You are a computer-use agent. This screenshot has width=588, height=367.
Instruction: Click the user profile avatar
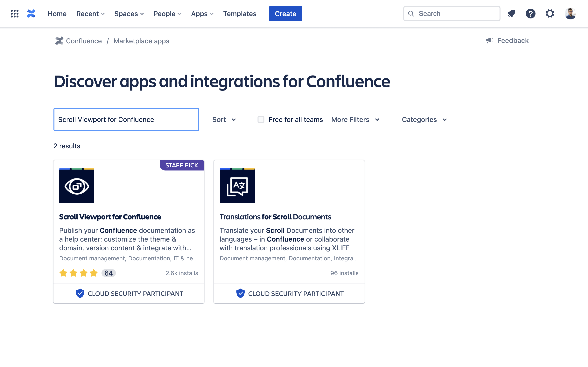(x=570, y=14)
